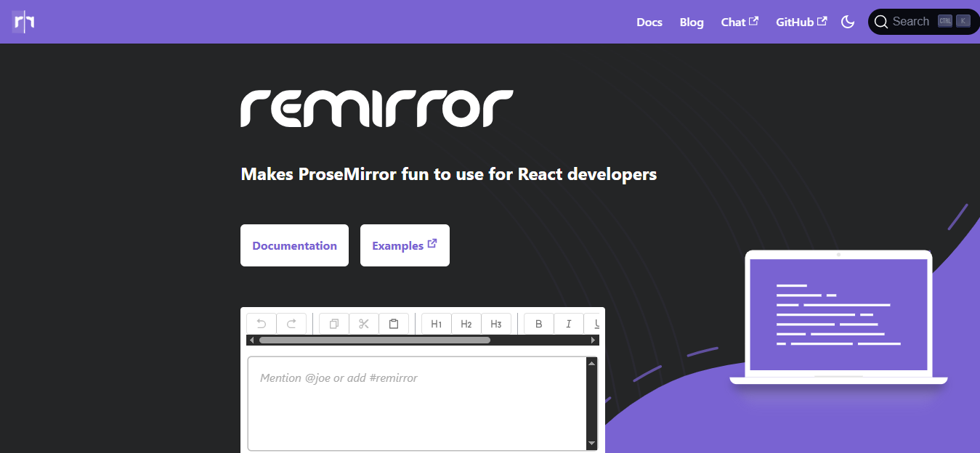The width and height of the screenshot is (980, 453).
Task: Click into the 'Mention @joe' editor text area
Action: coord(417,403)
